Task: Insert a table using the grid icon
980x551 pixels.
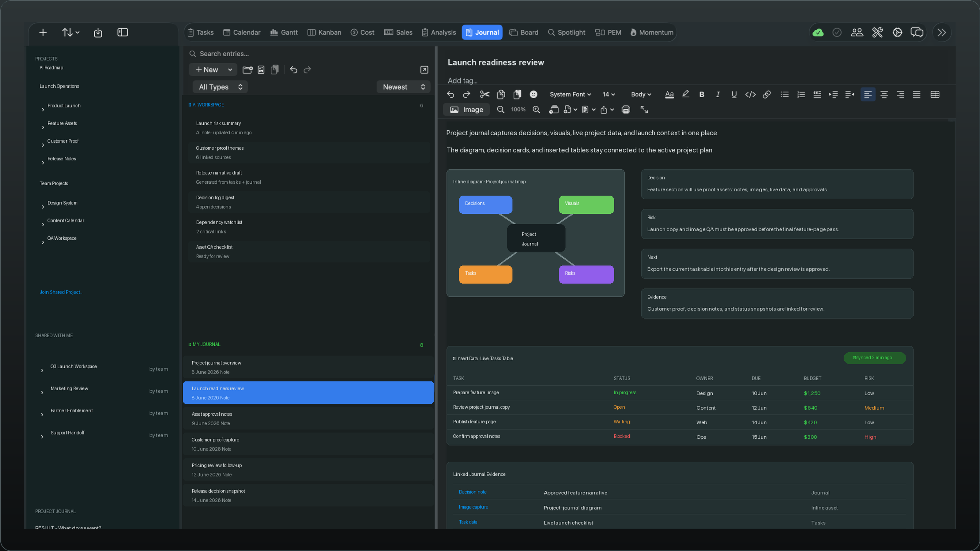Action: (x=935, y=94)
